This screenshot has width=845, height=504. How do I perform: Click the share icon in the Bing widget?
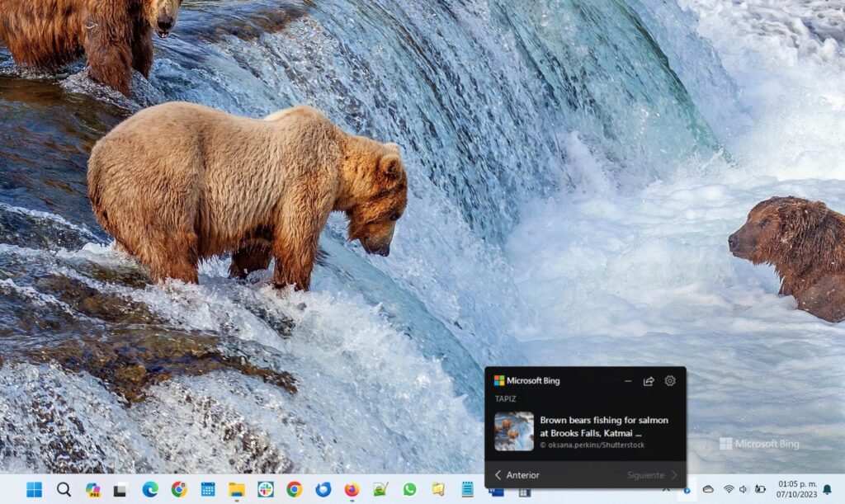[x=649, y=380]
